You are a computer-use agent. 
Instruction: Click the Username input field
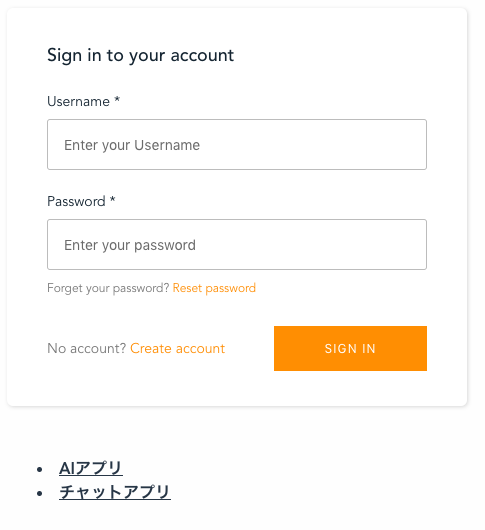[237, 144]
